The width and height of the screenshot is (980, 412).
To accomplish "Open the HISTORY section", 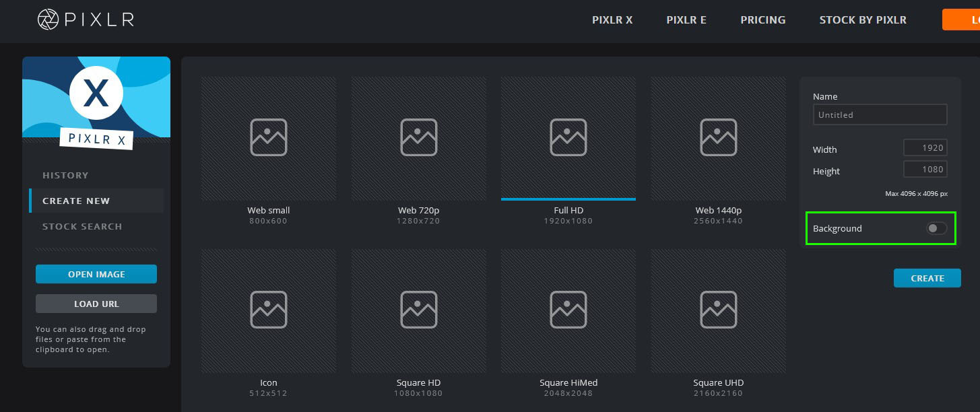I will [x=65, y=175].
